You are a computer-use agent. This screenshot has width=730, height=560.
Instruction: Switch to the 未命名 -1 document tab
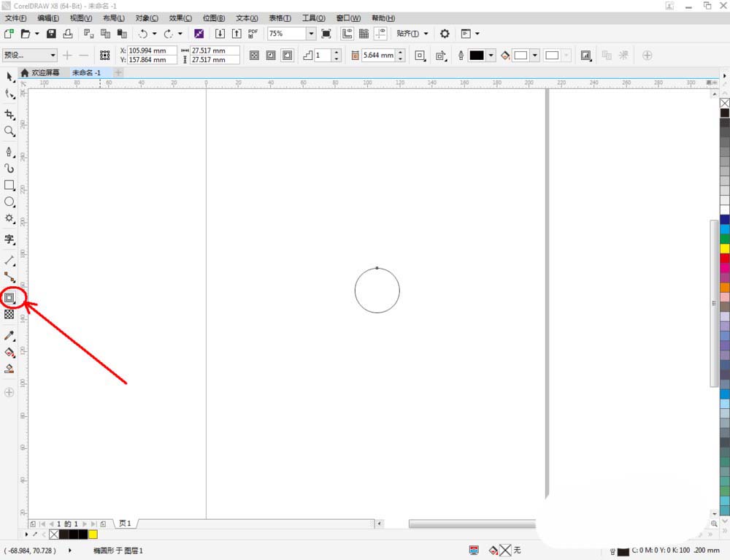pyautogui.click(x=86, y=72)
